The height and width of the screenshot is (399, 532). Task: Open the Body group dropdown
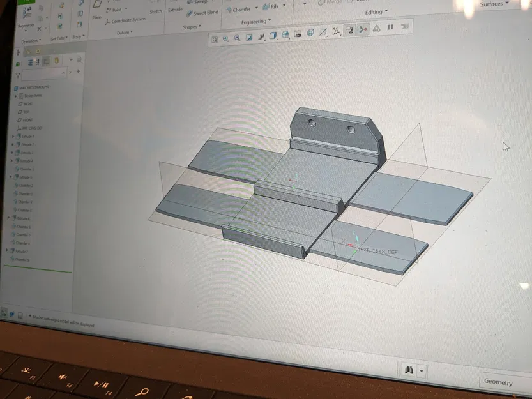(79, 36)
